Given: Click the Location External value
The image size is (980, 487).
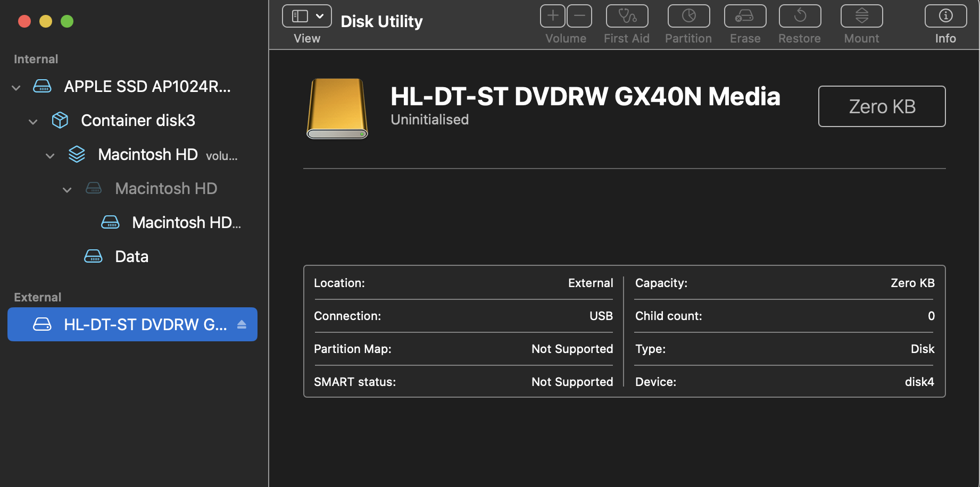Looking at the screenshot, I should [x=591, y=283].
